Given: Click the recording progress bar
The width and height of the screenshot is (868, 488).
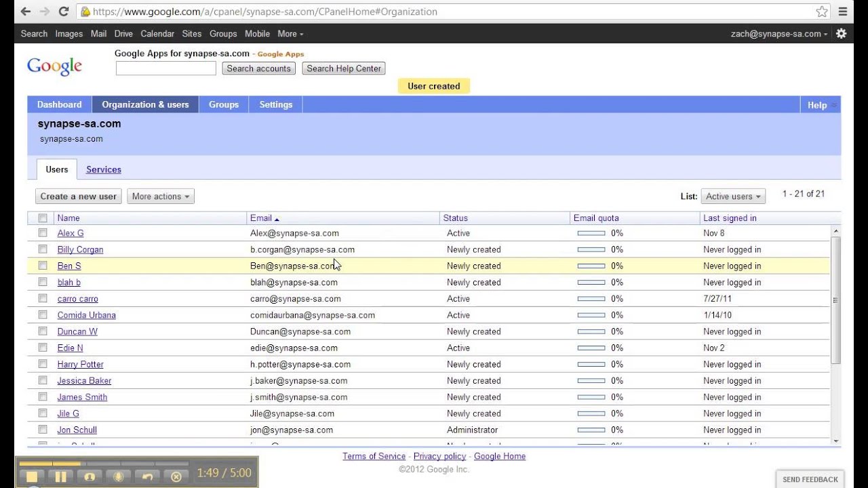Looking at the screenshot, I should coord(104,464).
